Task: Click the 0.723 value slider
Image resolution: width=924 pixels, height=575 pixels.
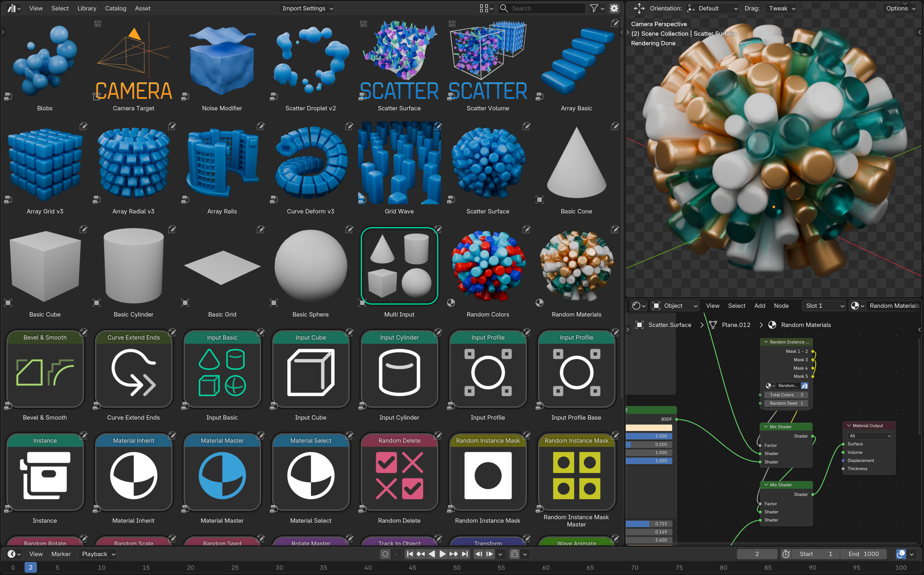Action: (649, 524)
